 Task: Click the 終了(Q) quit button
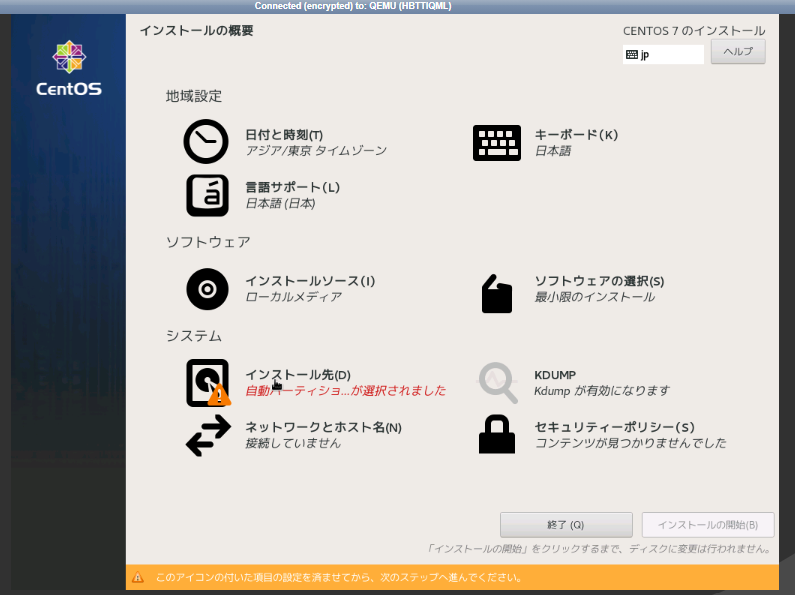[x=566, y=525]
